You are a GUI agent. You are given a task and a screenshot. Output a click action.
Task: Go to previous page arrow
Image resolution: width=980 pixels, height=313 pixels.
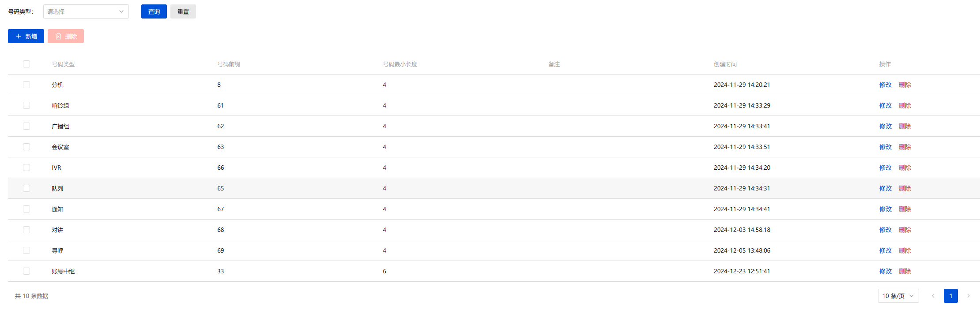tap(933, 296)
